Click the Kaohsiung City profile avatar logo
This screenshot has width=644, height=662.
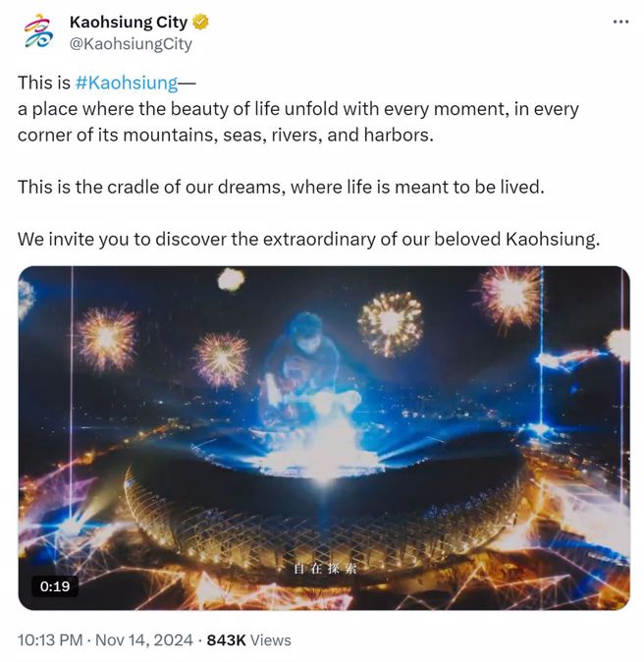pos(39,32)
